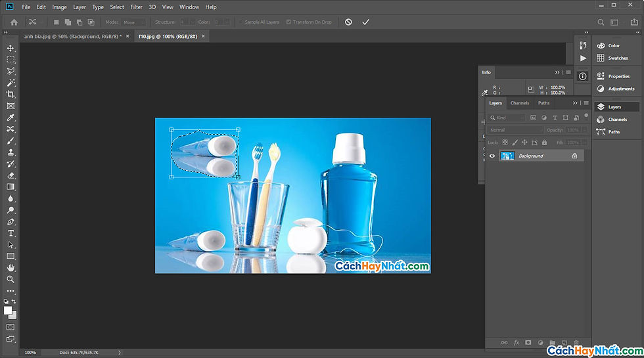644x358 pixels.
Task: Select the Crop tool
Action: pyautogui.click(x=11, y=94)
